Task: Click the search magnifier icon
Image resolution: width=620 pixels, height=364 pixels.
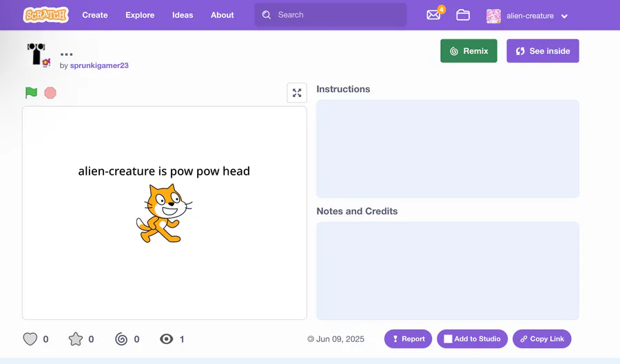Action: [267, 15]
